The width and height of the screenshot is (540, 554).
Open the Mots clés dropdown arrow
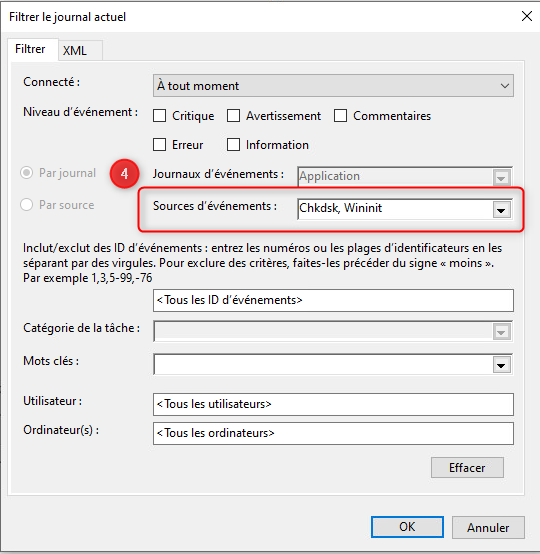click(501, 365)
